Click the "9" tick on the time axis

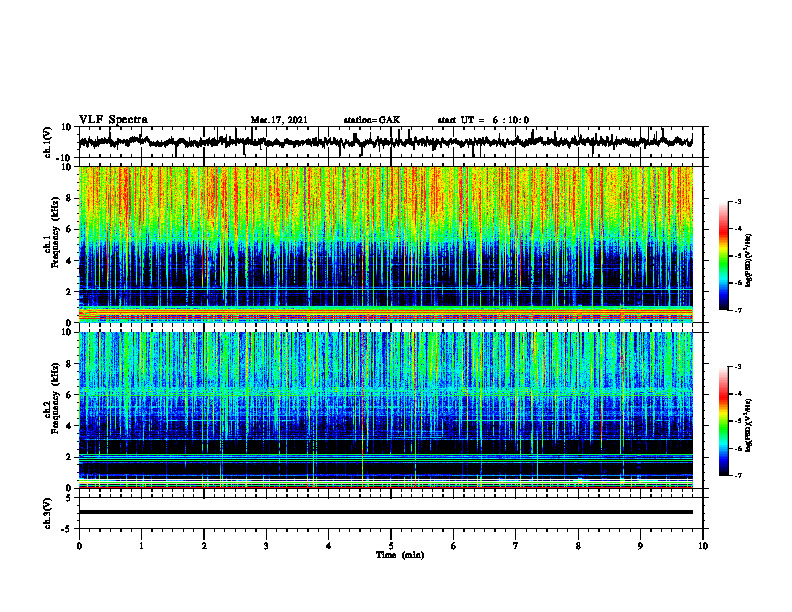[640, 546]
